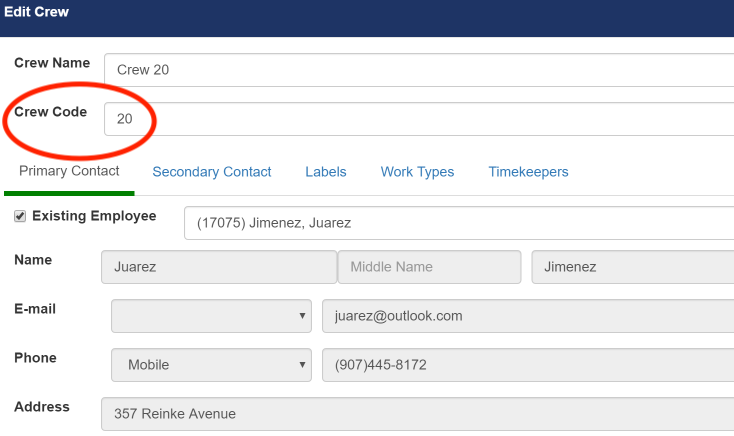Select the last name field showing Jimenez

point(631,267)
